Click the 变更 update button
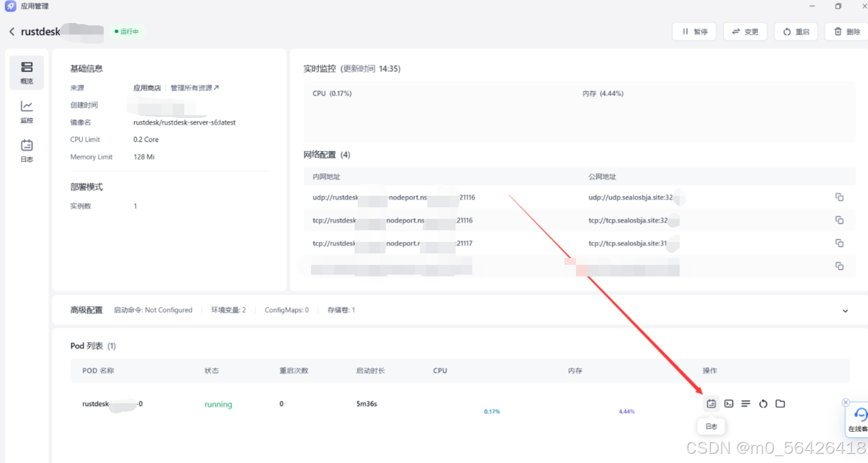 coord(745,32)
